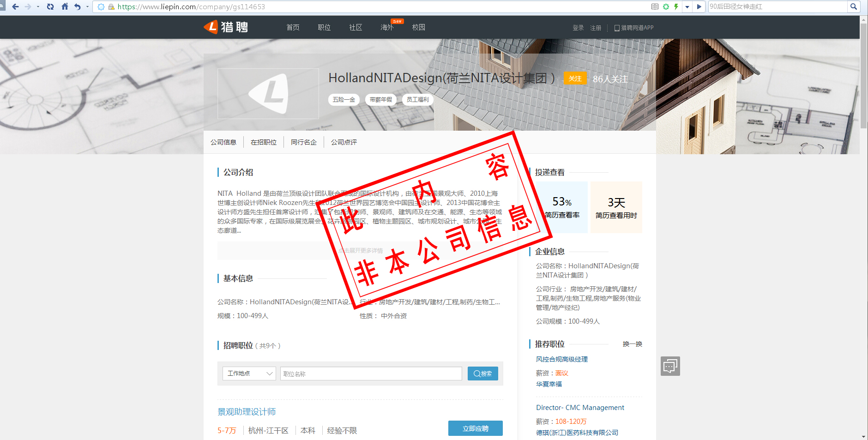This screenshot has width=868, height=440.
Task: Switch to the 公司信息 tab
Action: pyautogui.click(x=223, y=142)
